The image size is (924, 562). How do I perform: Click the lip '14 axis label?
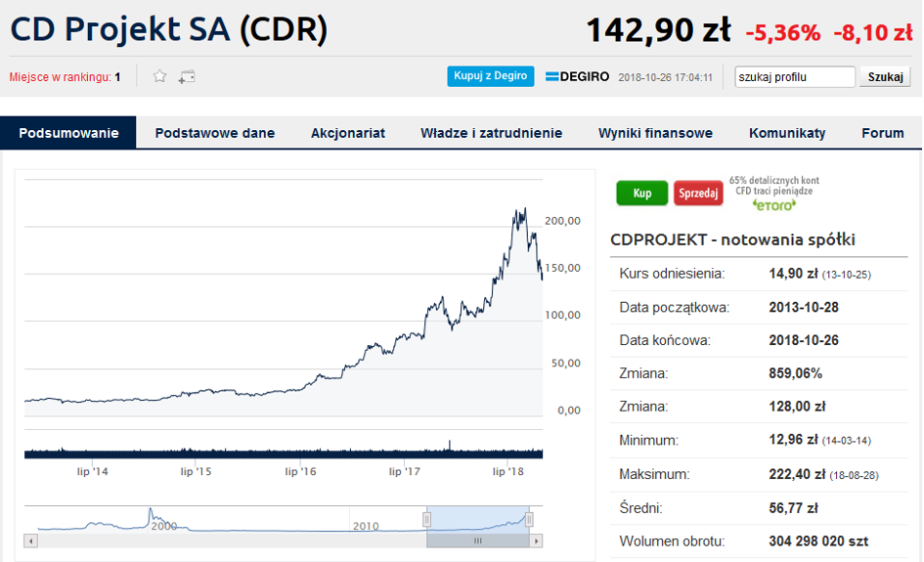pos(93,471)
